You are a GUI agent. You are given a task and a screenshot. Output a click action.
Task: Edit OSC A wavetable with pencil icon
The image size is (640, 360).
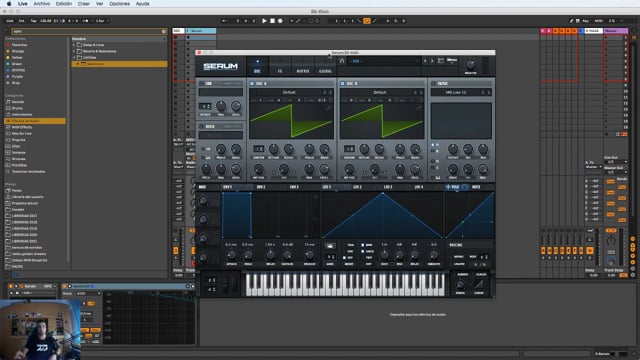tap(328, 108)
